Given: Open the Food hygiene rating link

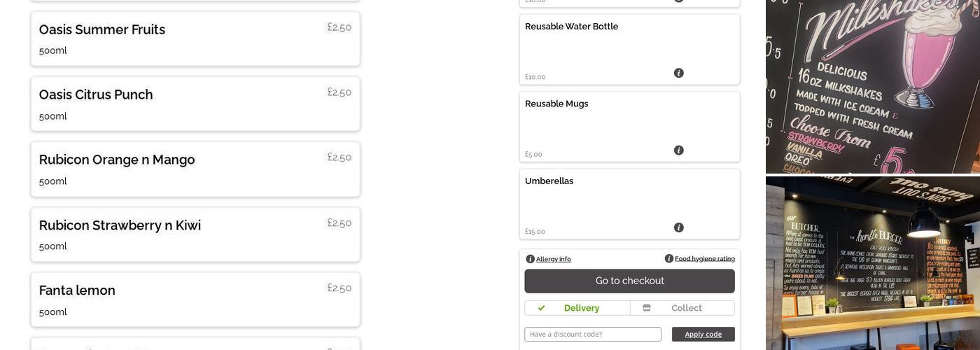Looking at the screenshot, I should 704,259.
